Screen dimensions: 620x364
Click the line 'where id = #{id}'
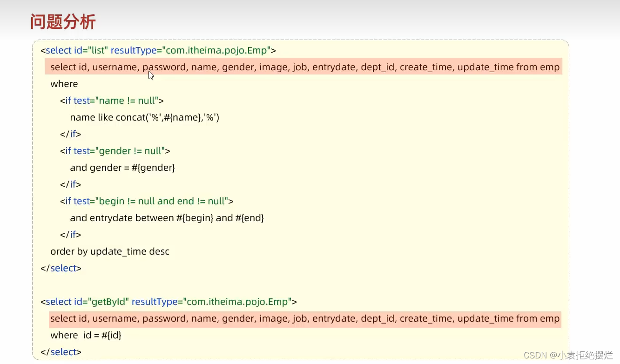(x=86, y=335)
